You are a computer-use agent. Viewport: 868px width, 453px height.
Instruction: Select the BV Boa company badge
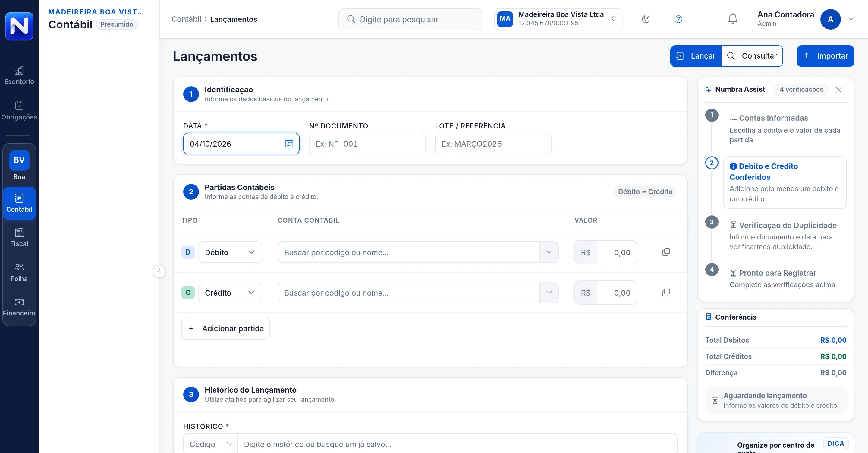(x=19, y=165)
